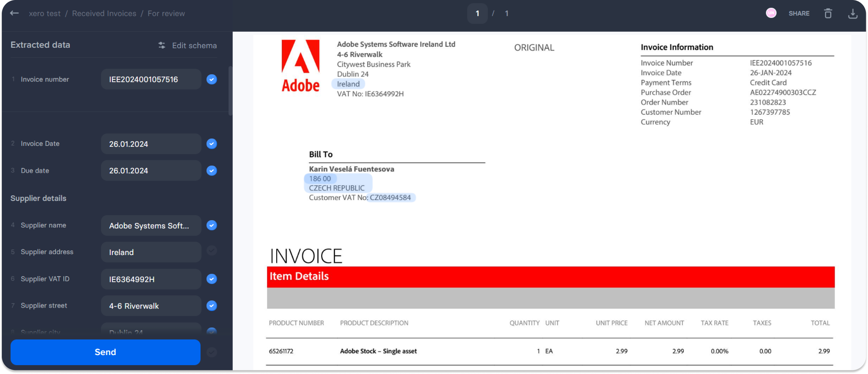
Task: Click 'VAT No: IE6364992H' in the invoice
Action: pyautogui.click(x=370, y=94)
